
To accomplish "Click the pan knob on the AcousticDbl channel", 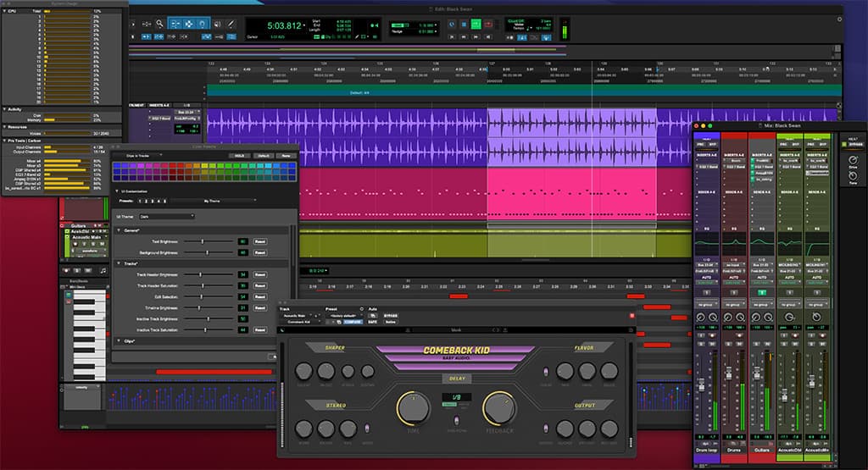I will (789, 317).
